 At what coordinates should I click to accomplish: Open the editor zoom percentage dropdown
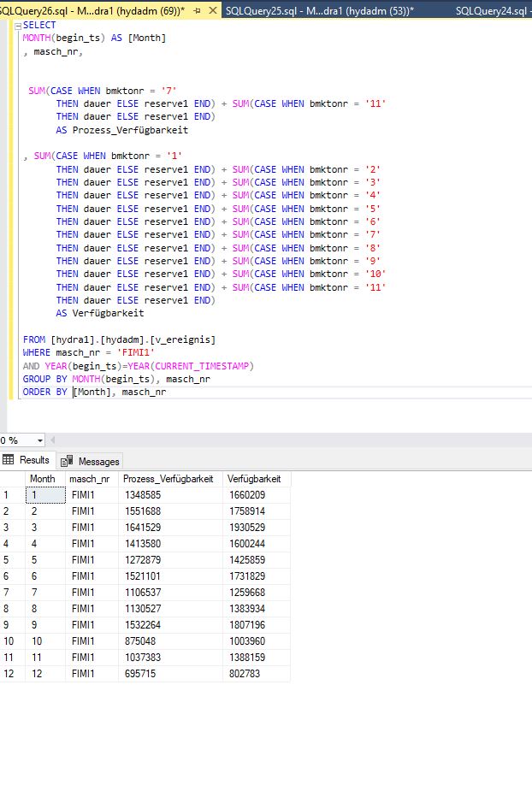(x=40, y=441)
